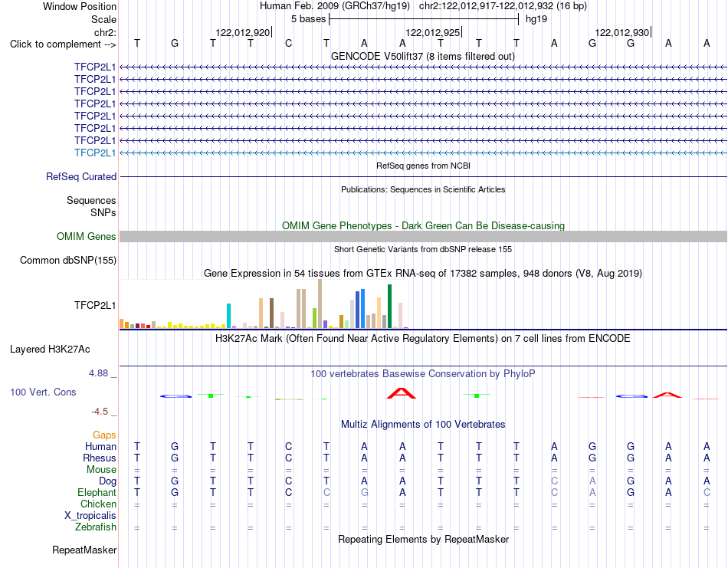Click the Sequences track label
Image resolution: width=728 pixels, height=568 pixels.
[91, 200]
